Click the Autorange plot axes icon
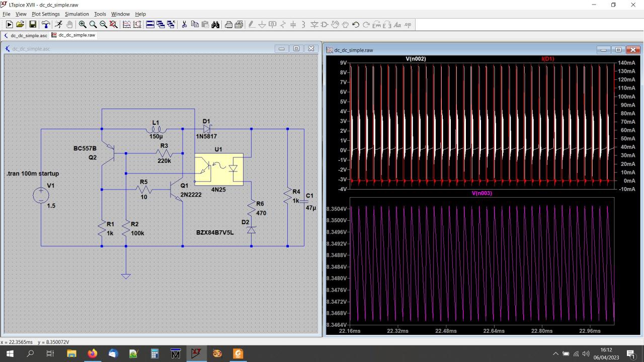Viewport: 644px width, 362px height. pos(126,24)
